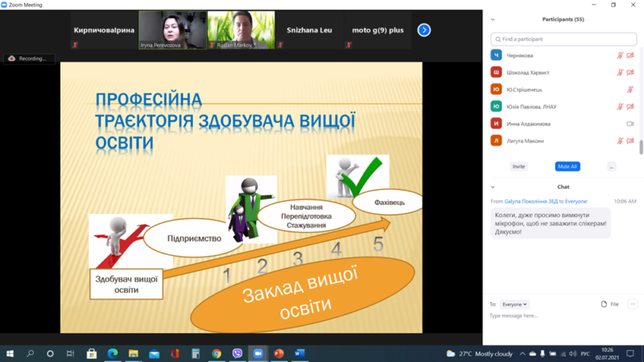Select the КирпичоваІрина participant tile
644x362 pixels.
click(x=104, y=30)
